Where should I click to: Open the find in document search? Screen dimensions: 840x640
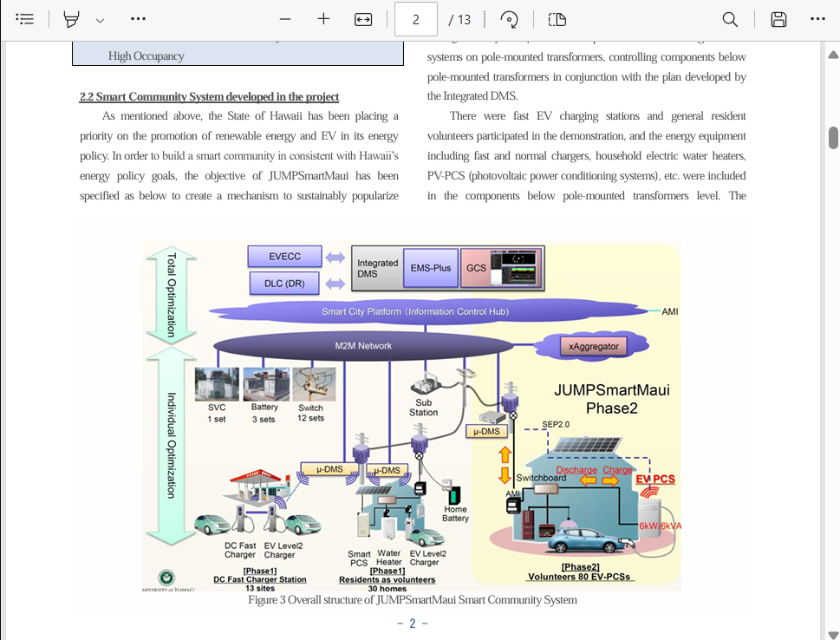[x=730, y=19]
